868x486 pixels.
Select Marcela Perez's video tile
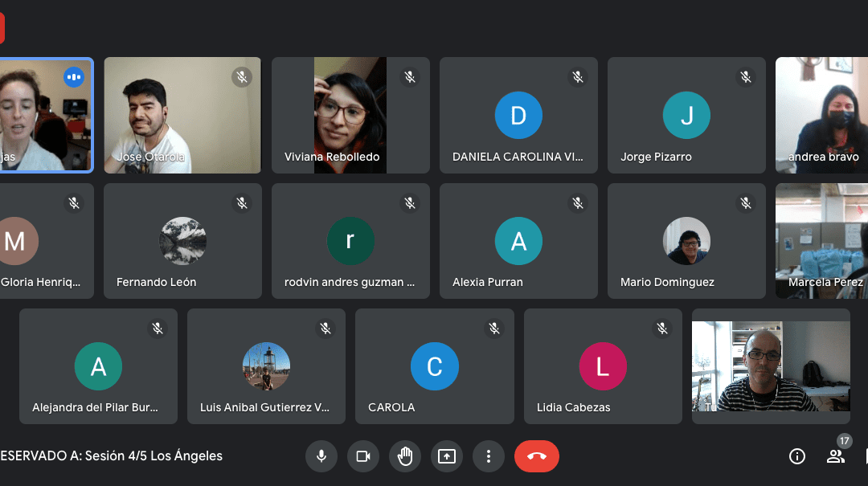tap(821, 241)
